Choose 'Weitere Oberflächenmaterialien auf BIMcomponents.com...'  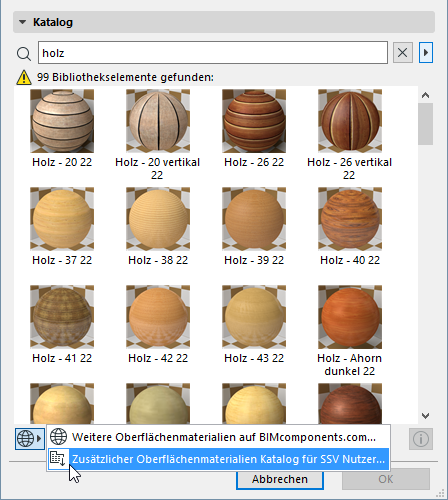click(x=218, y=437)
